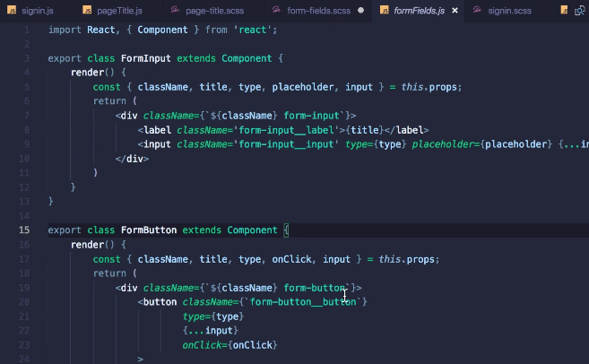Click the 'form-button' class text on line 19
Image resolution: width=589 pixels, height=364 pixels.
coord(315,288)
